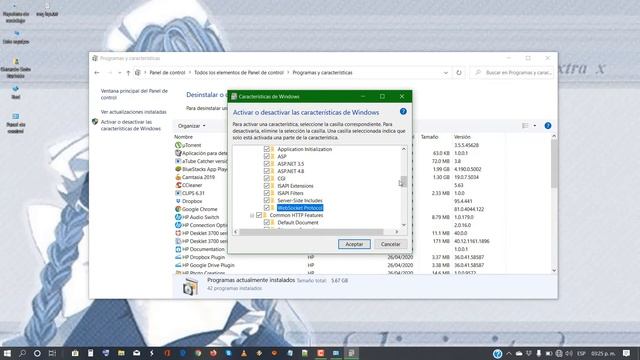This screenshot has width=640, height=360.
Task: Open the address bar history dropdown
Action: click(x=446, y=73)
